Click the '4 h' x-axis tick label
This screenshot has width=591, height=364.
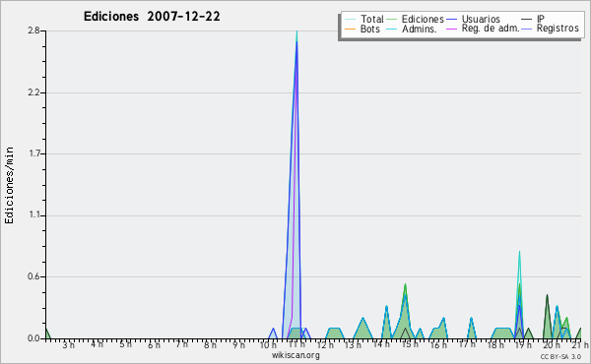click(x=97, y=344)
